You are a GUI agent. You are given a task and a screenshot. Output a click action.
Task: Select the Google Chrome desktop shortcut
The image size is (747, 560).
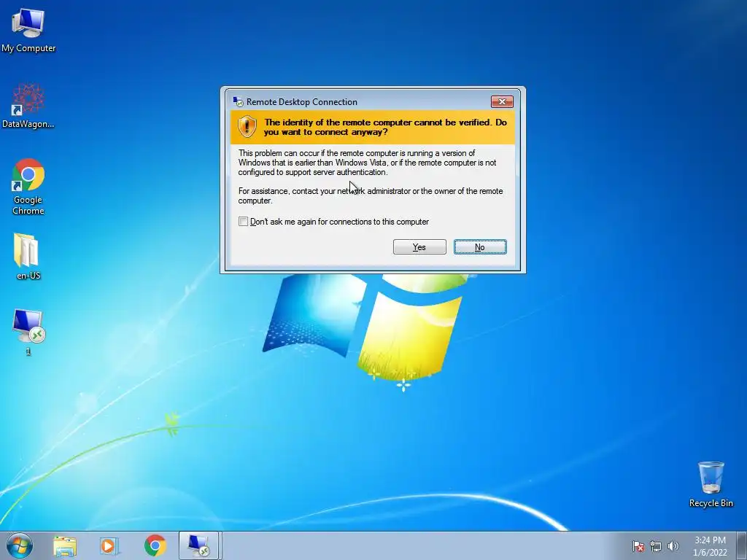click(x=28, y=186)
